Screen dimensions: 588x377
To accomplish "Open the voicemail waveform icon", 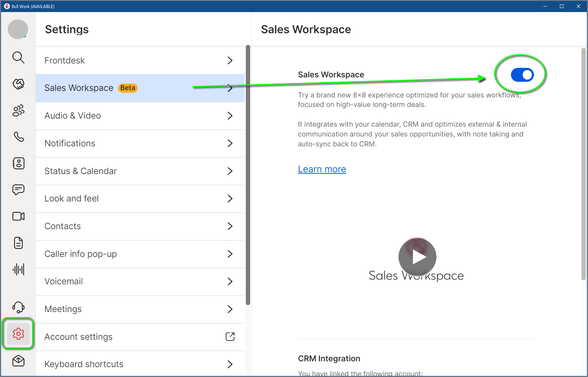I will tap(18, 269).
